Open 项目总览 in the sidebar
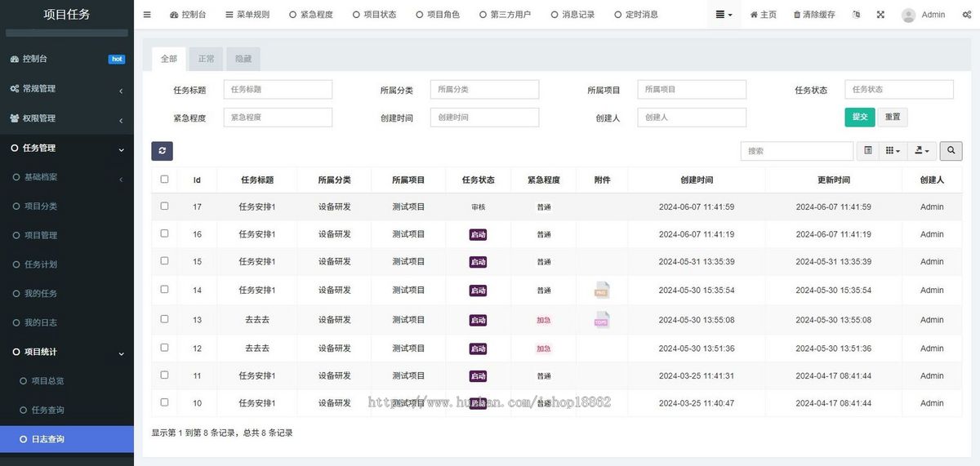The height and width of the screenshot is (466, 980). [x=67, y=381]
